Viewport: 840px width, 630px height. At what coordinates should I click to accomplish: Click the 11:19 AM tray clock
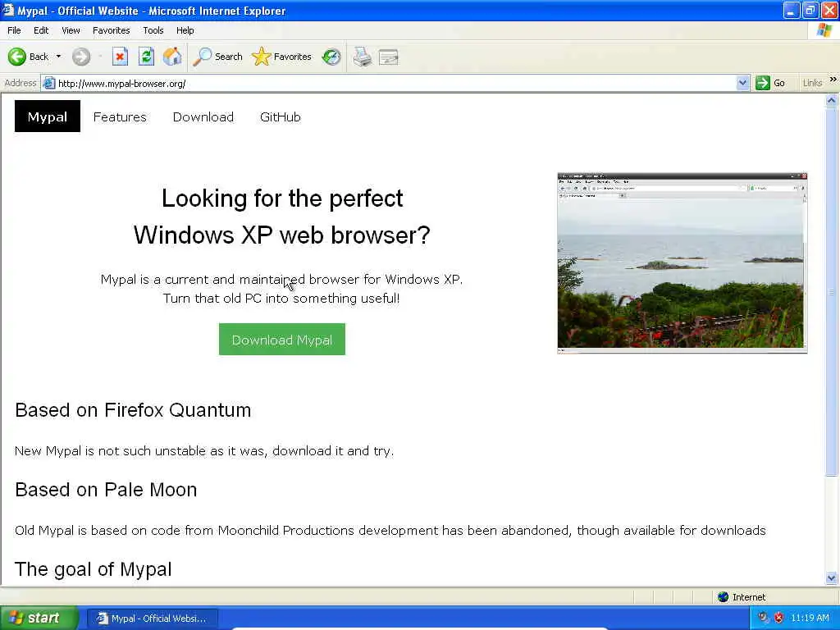pyautogui.click(x=810, y=618)
